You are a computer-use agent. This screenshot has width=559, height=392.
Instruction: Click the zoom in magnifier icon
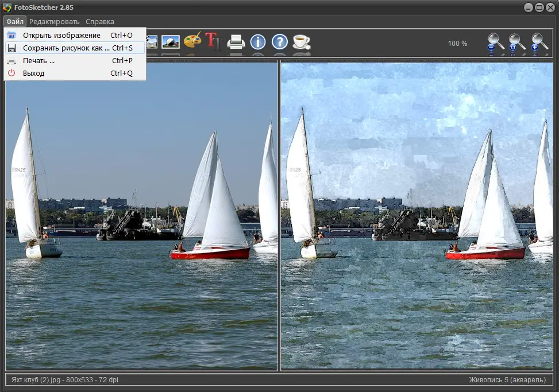coord(539,43)
